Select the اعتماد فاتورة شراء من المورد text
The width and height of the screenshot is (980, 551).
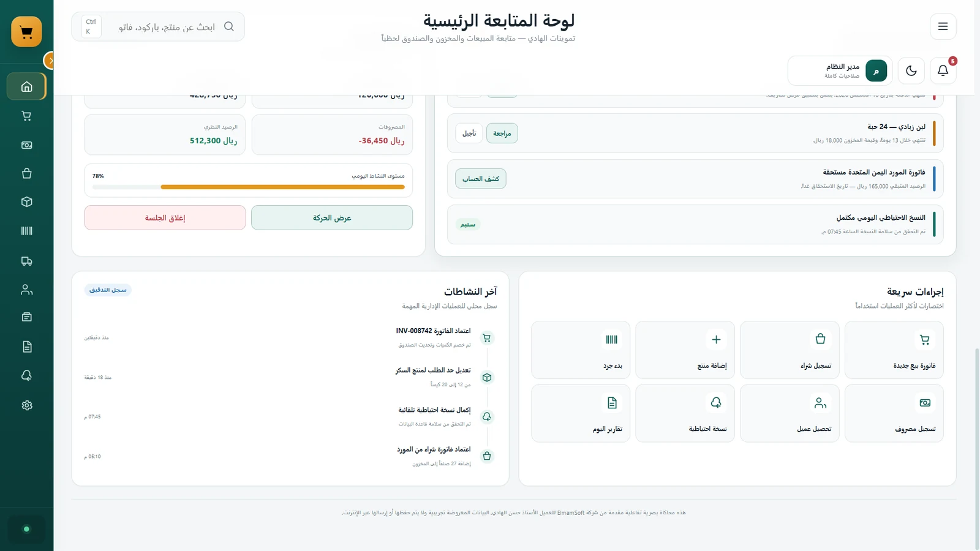coord(434,449)
